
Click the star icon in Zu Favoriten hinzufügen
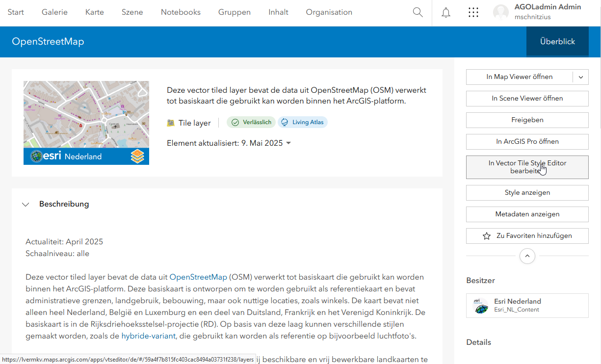click(487, 236)
